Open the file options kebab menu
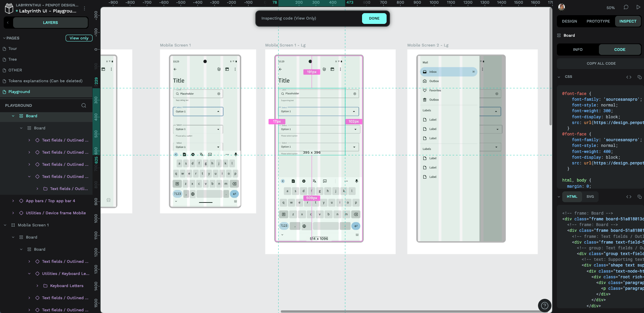 [x=84, y=8]
